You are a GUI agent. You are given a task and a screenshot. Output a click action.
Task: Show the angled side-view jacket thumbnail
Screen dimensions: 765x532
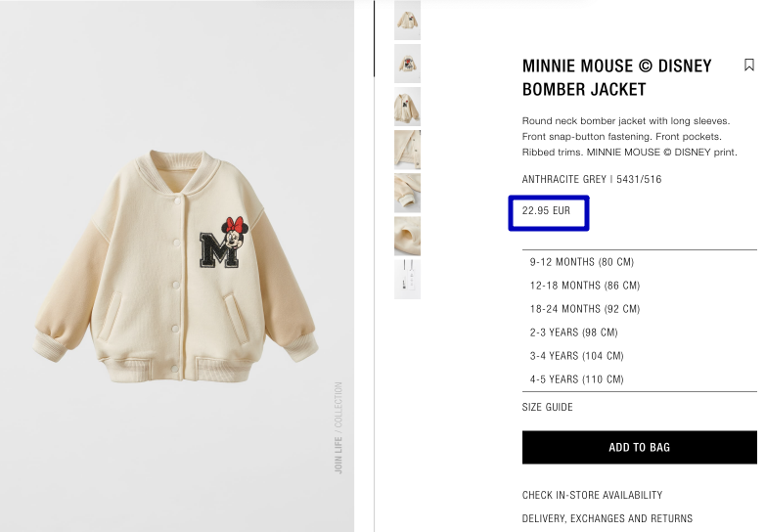pyautogui.click(x=407, y=107)
